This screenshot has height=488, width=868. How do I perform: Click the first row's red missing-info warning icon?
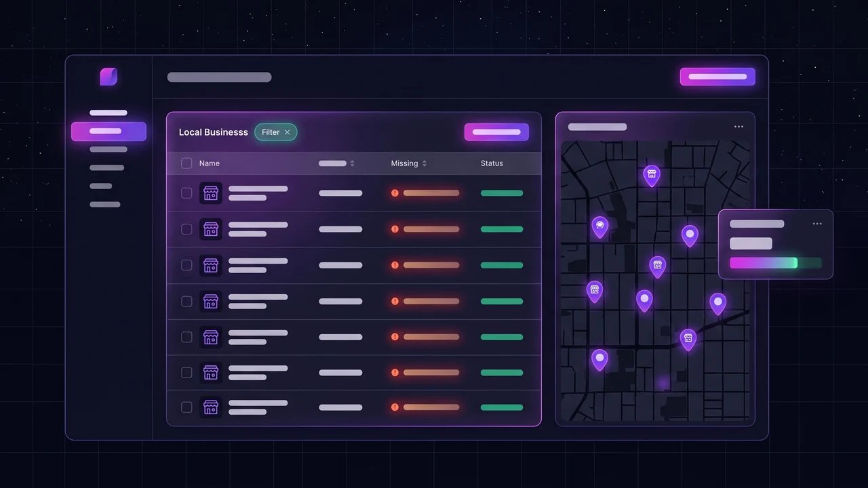[395, 193]
